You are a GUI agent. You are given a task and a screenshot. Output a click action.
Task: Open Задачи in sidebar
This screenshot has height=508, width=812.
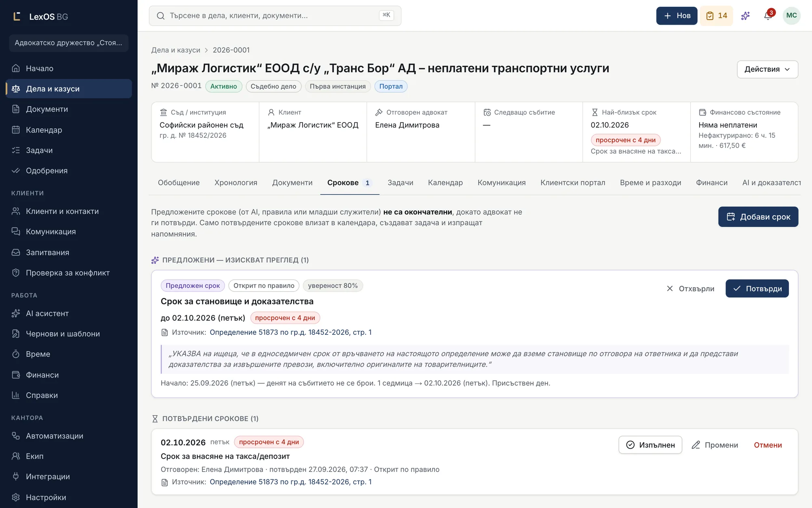pyautogui.click(x=69, y=150)
